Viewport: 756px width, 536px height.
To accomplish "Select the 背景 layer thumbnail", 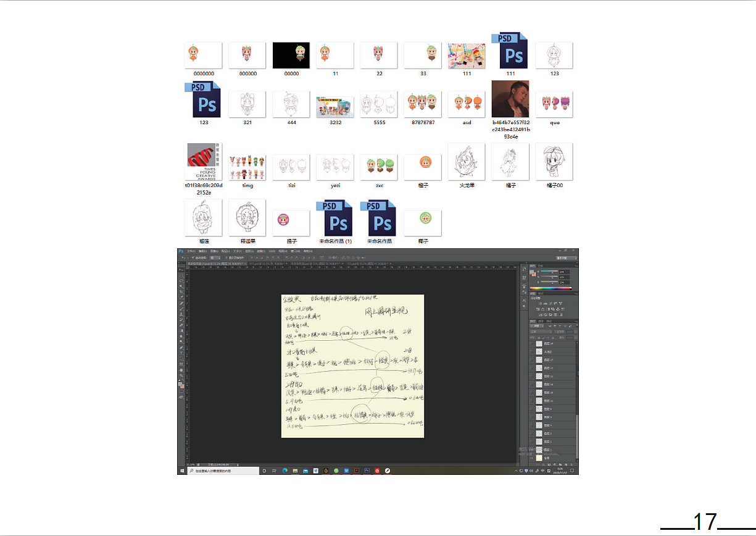I will coord(539,458).
